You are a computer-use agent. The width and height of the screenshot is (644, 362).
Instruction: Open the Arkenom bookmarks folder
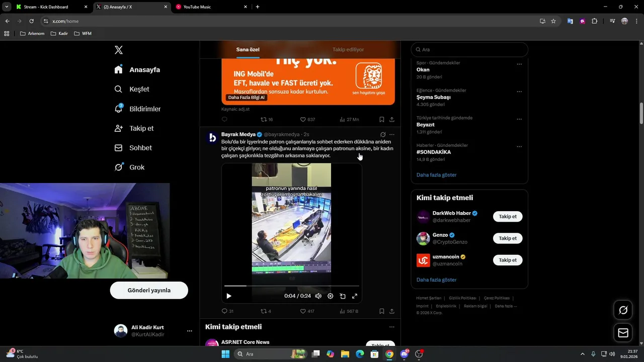point(32,34)
